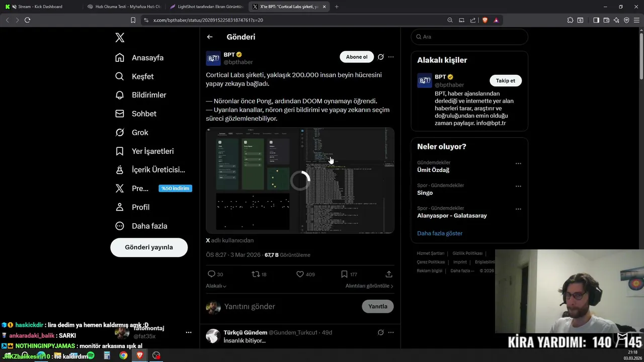This screenshot has height=362, width=644.
Task: Open Premium with %50 indirim badge
Action: pos(153,189)
